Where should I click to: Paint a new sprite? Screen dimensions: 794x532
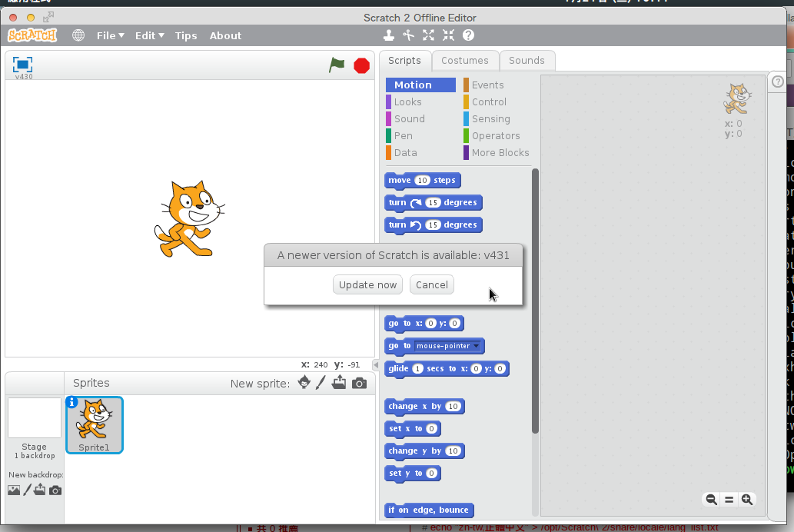pyautogui.click(x=321, y=383)
